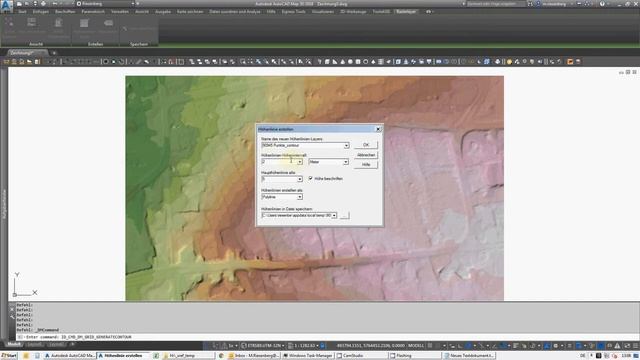Click the plus icon for new drawing tab

(54, 53)
